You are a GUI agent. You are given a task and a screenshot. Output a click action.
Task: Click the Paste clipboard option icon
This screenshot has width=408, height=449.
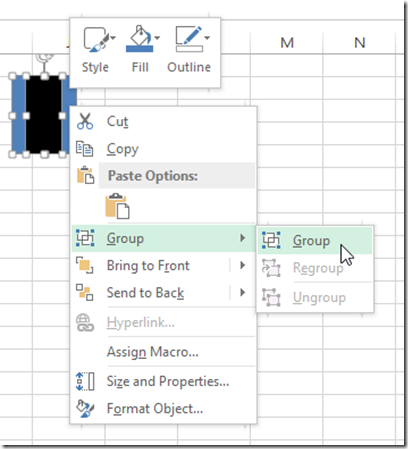pyautogui.click(x=118, y=206)
